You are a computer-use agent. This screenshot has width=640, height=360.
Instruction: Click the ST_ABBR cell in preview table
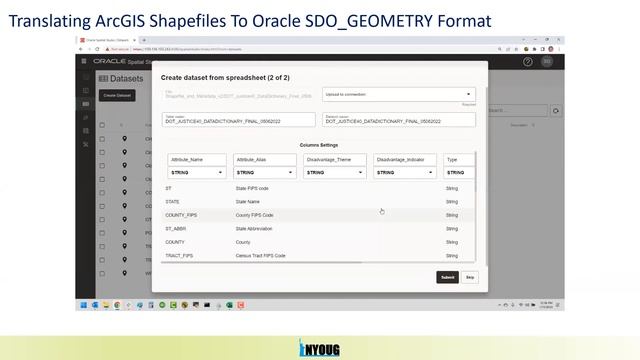point(176,229)
